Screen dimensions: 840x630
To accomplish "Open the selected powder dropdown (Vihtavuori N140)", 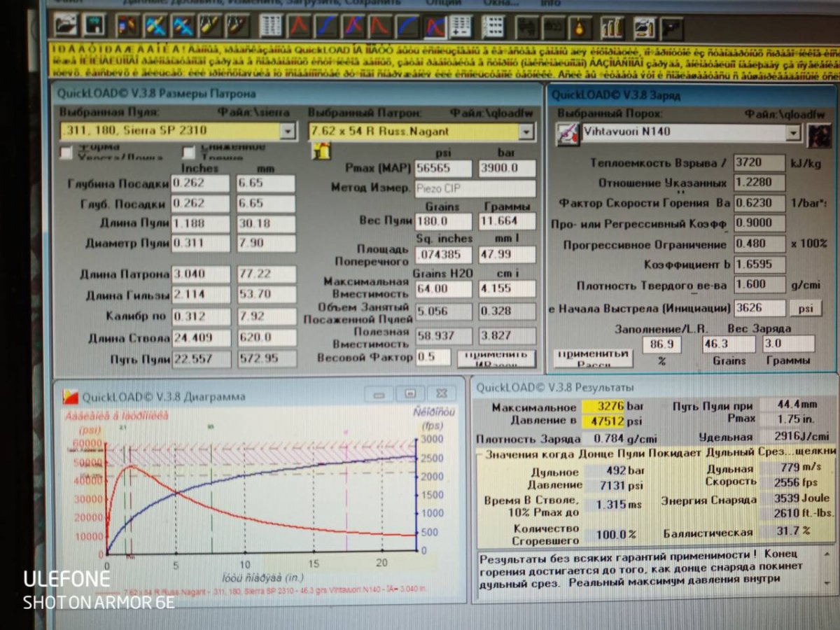I will (792, 133).
